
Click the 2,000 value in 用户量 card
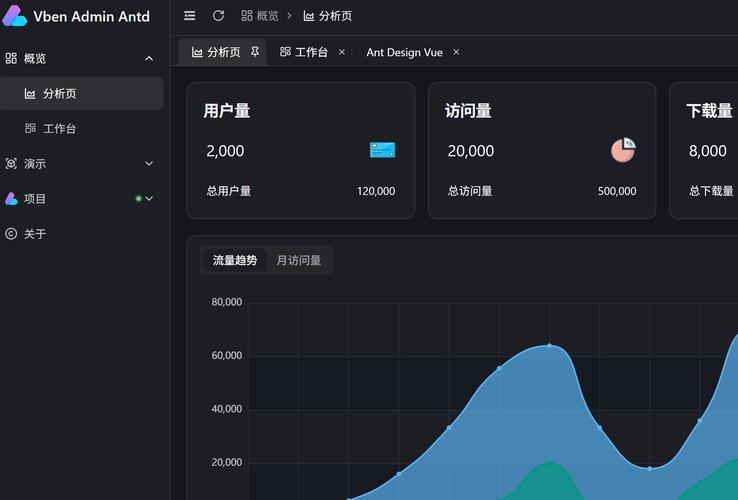point(225,151)
